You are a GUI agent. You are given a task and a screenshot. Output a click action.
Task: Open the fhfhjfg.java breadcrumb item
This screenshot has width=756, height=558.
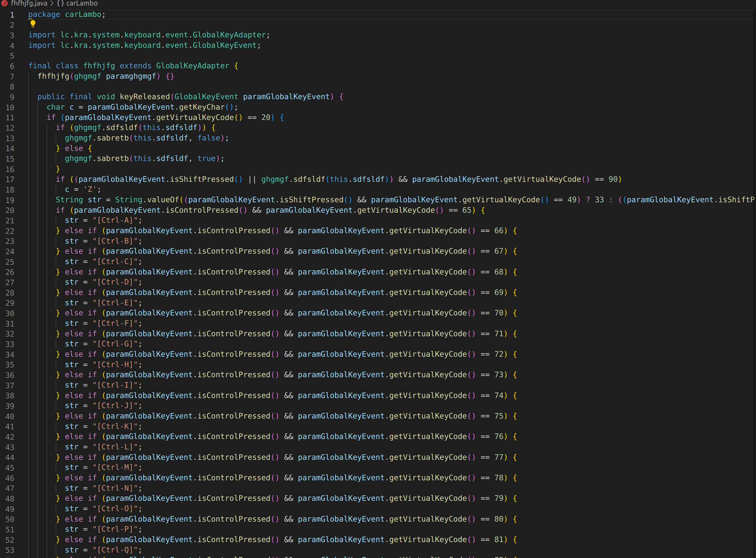coord(29,3)
